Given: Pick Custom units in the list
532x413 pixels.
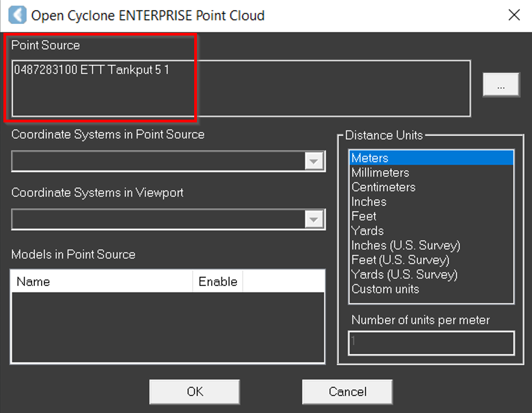Looking at the screenshot, I should coord(385,289).
